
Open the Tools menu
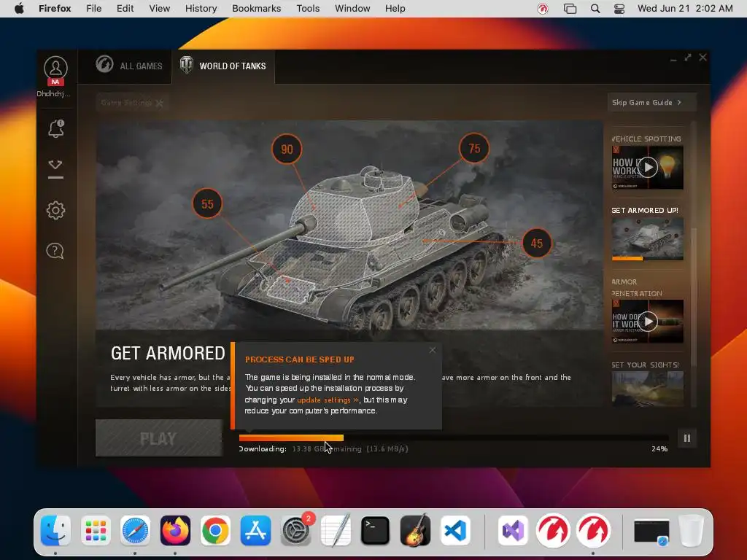(x=308, y=9)
